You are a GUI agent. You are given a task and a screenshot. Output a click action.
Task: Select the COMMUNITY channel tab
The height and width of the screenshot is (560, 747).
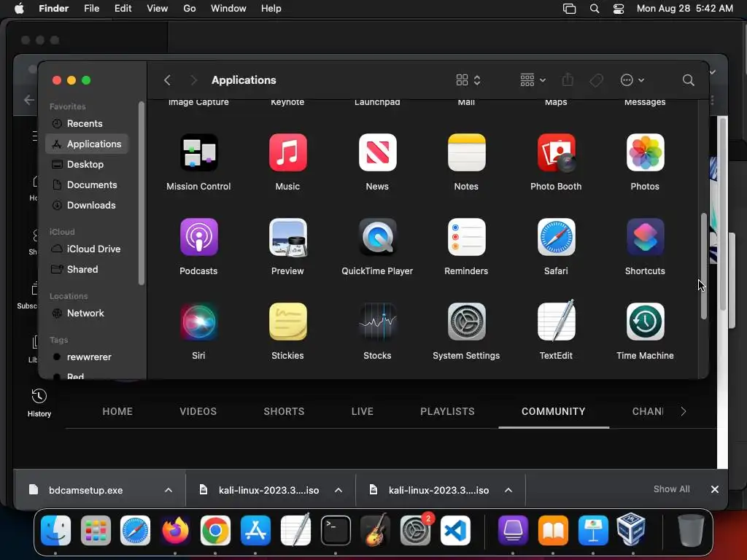click(x=554, y=411)
